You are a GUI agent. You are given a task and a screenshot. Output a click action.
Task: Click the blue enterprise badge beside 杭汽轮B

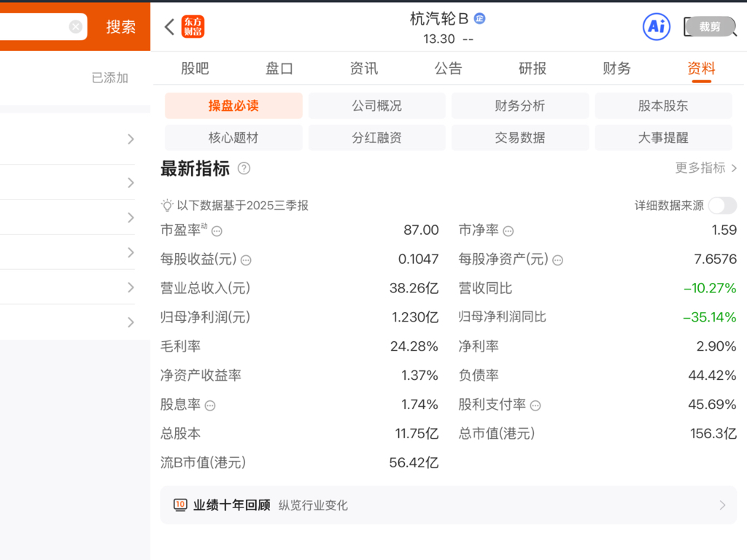pos(480,18)
